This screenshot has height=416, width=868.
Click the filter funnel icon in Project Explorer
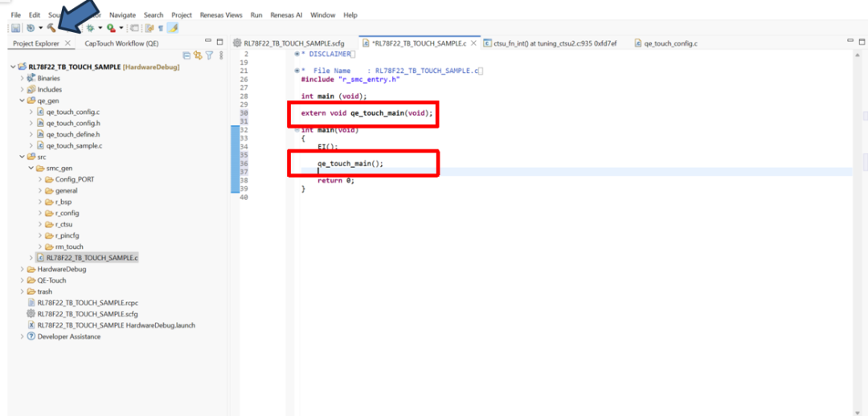[x=209, y=55]
